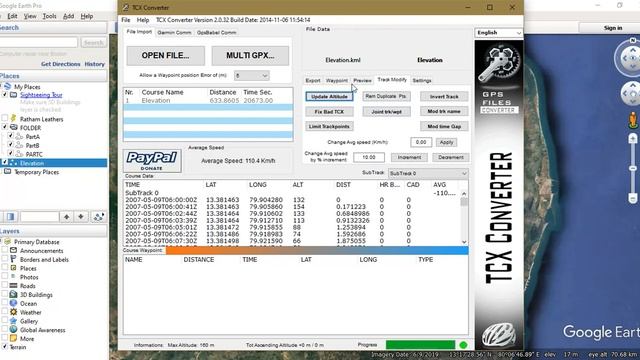This screenshot has width=640, height=360.
Task: Open the Help menu in TCX Converter
Action: point(142,20)
